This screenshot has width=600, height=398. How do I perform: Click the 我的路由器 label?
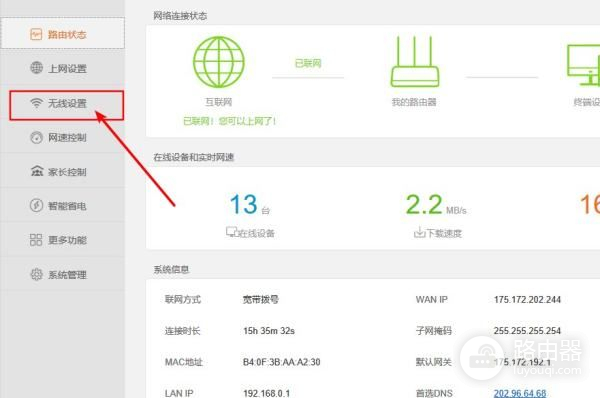[x=414, y=102]
